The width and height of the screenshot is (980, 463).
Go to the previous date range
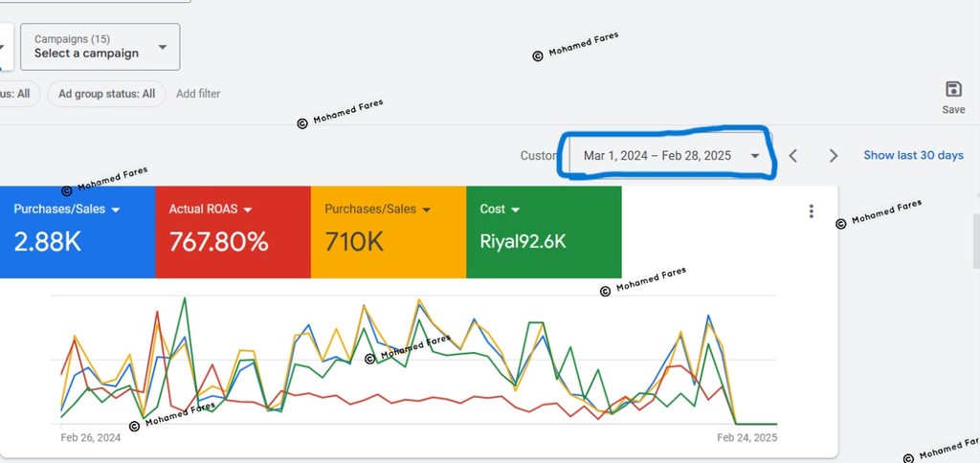(793, 155)
